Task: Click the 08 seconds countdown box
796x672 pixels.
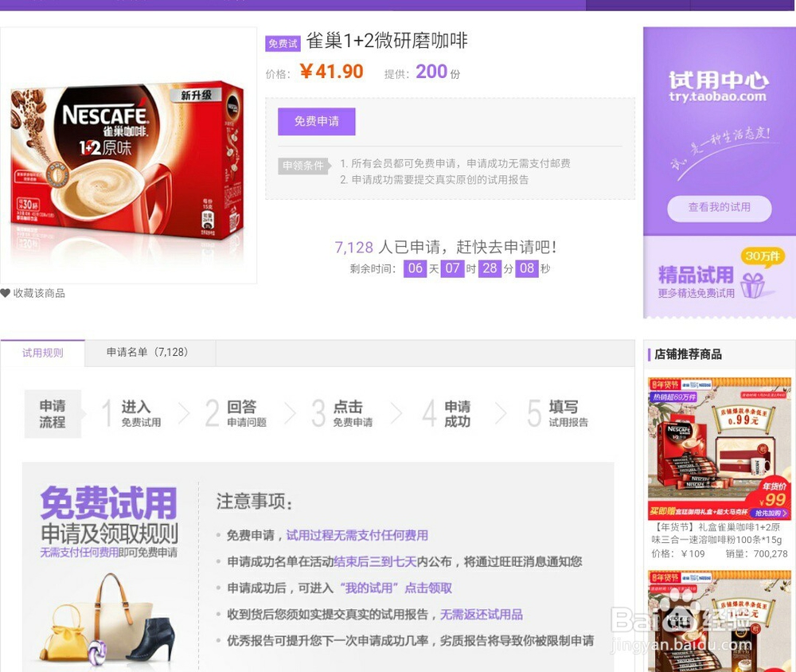Action: point(527,268)
